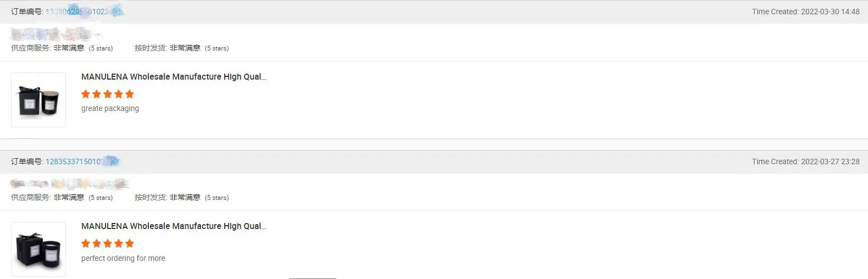Screen dimensions: 868x279
Task: Click 按时发货 rating under order 12835
Action: click(x=181, y=198)
